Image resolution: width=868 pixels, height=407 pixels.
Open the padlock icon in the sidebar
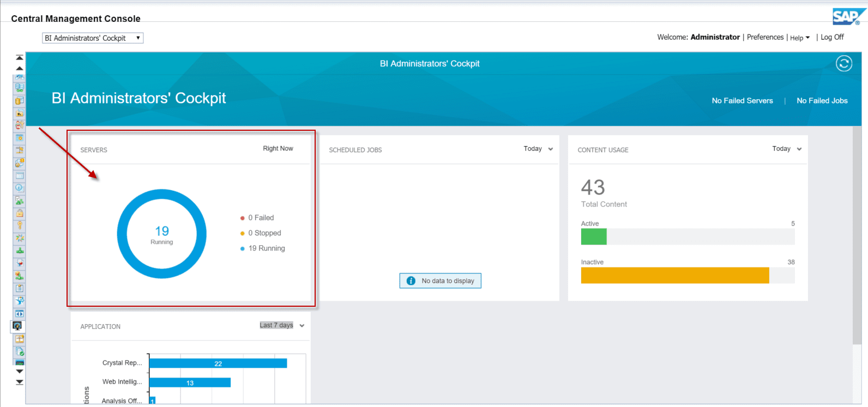point(20,213)
